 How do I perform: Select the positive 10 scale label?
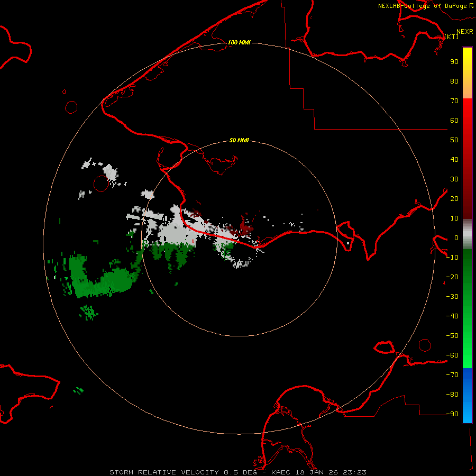[454, 218]
